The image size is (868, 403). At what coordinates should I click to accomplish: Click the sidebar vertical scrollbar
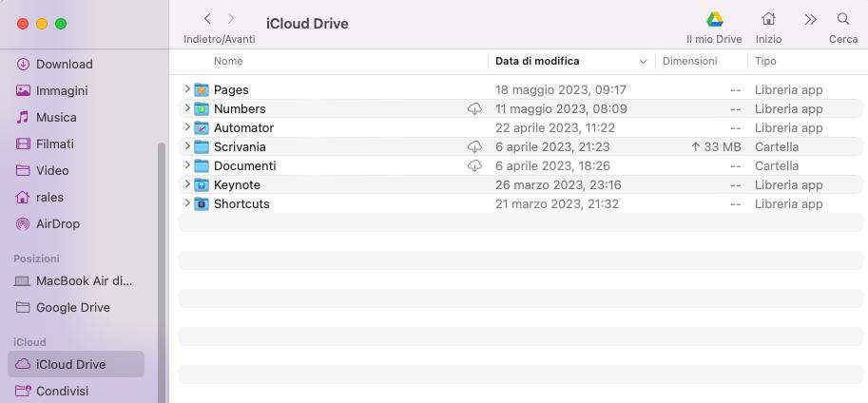[162, 271]
